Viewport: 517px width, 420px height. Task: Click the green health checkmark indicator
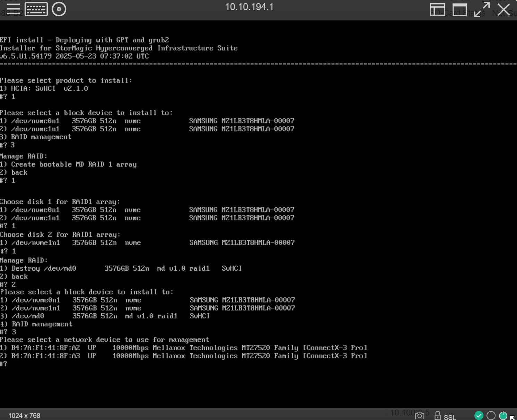click(479, 415)
